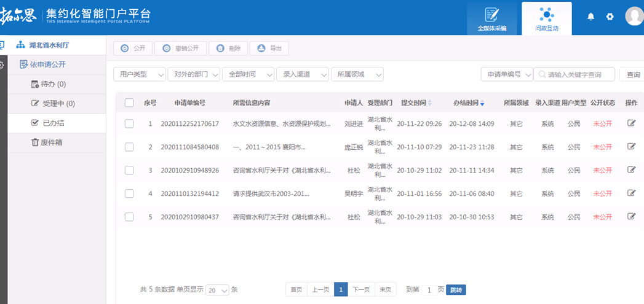Sort by 办结时间 column arrow

(x=482, y=103)
